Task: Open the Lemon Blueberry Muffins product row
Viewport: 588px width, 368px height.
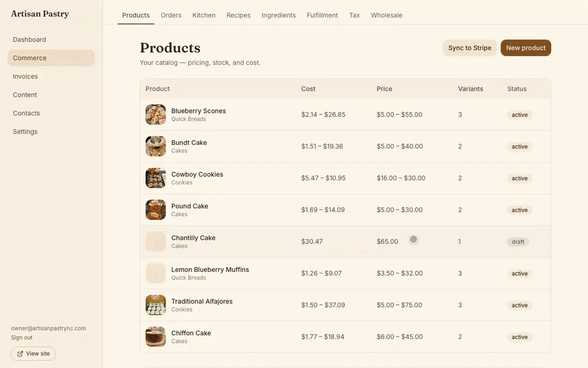Action: click(345, 273)
